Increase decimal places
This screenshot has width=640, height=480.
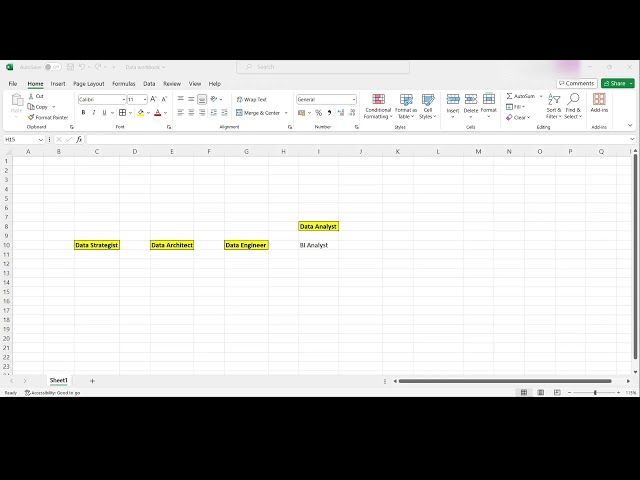point(341,113)
